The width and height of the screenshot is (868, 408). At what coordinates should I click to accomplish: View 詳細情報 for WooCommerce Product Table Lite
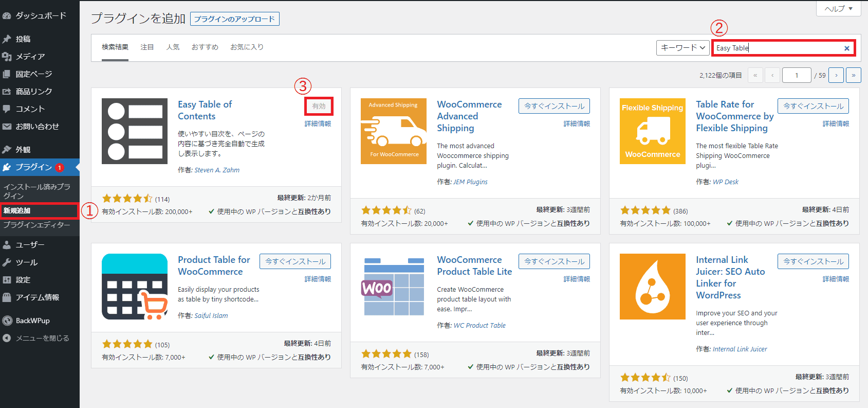577,279
